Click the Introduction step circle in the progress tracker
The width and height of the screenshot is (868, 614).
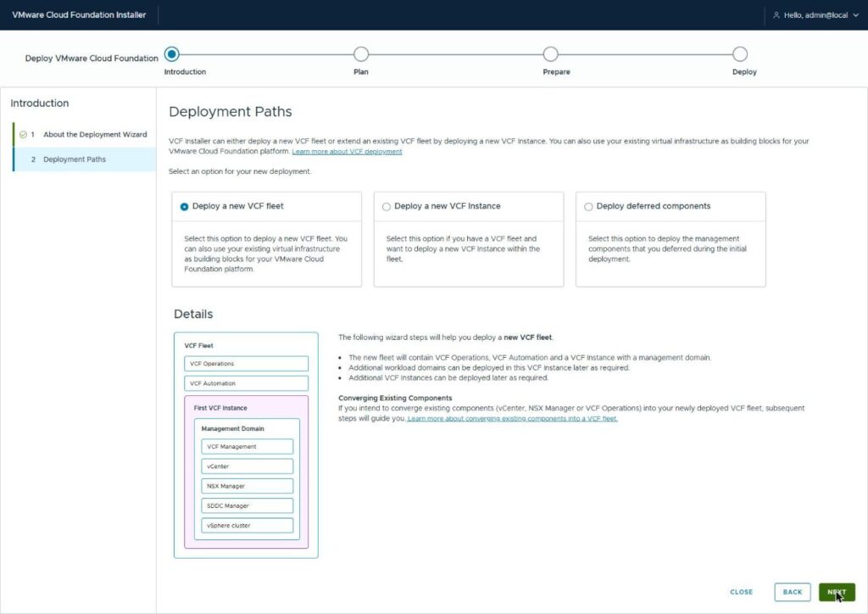(171, 54)
